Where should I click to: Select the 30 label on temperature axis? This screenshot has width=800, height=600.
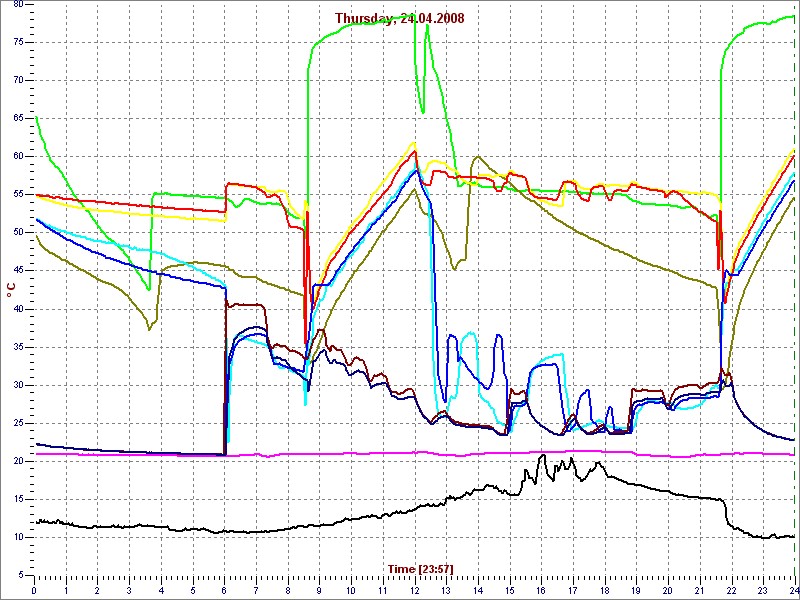click(x=17, y=385)
